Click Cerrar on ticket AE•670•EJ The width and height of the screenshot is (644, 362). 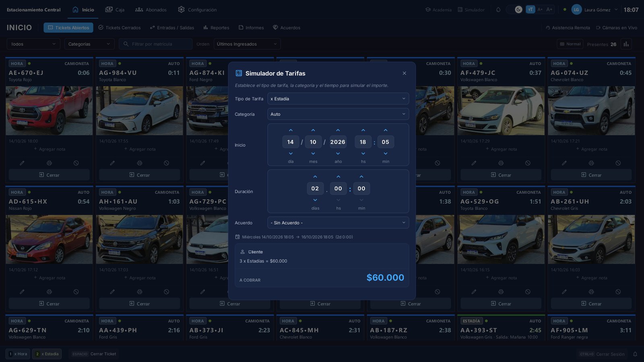[49, 175]
